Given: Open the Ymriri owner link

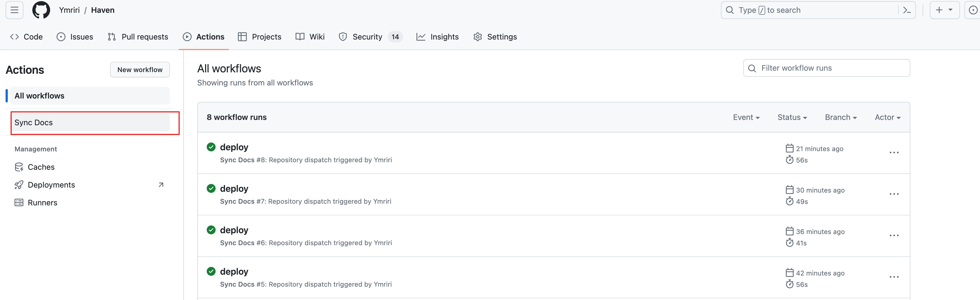Looking at the screenshot, I should coord(69,10).
